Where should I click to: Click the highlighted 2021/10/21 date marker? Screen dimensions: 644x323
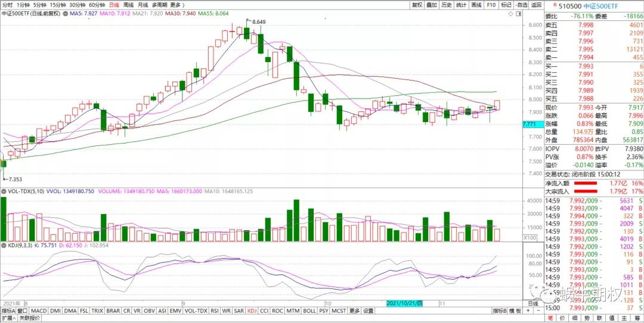(x=403, y=303)
